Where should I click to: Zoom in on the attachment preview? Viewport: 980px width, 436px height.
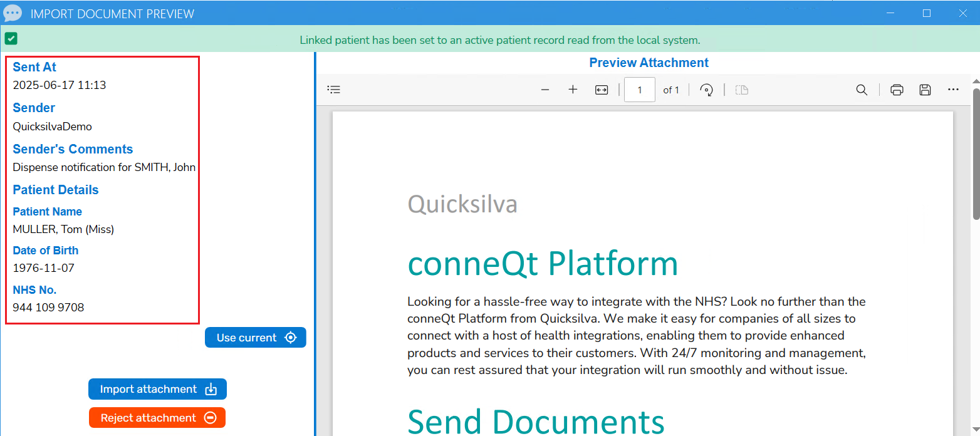pyautogui.click(x=572, y=90)
